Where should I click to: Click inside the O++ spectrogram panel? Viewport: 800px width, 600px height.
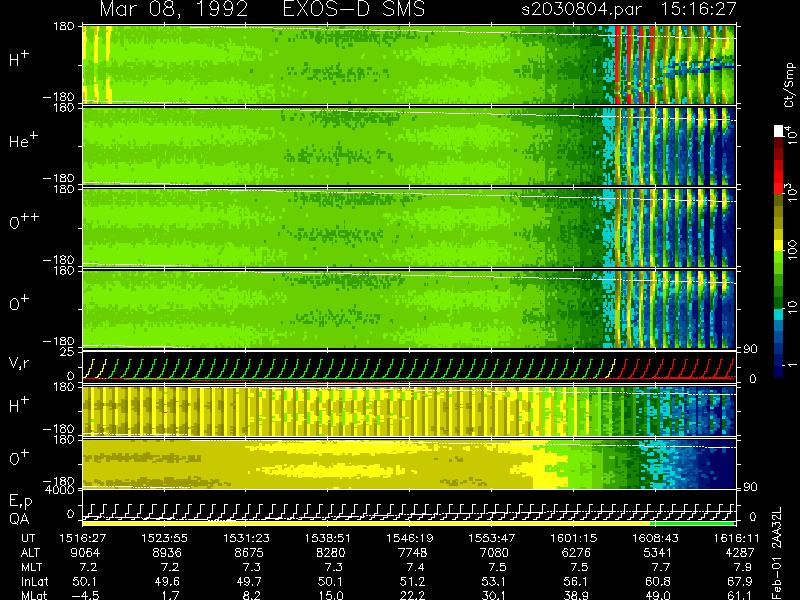[x=409, y=228]
